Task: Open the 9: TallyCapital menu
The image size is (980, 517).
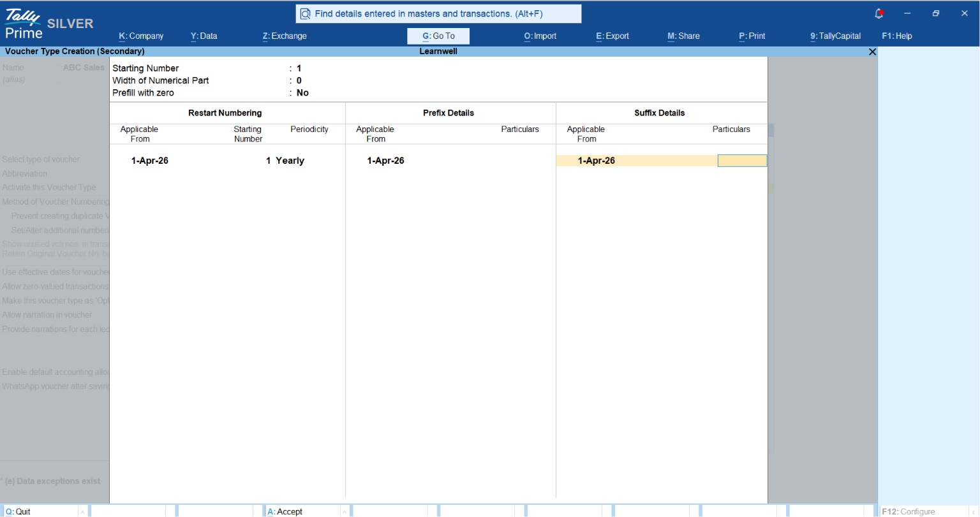Action: tap(836, 36)
